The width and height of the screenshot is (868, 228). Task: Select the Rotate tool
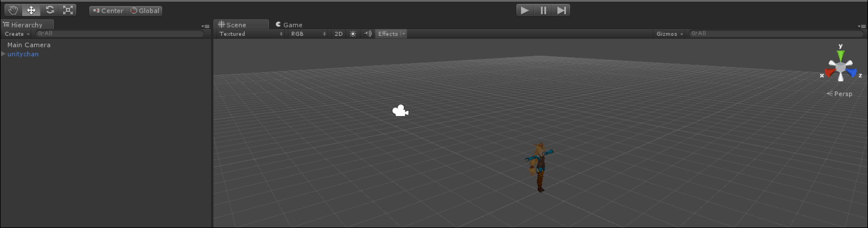pyautogui.click(x=50, y=10)
